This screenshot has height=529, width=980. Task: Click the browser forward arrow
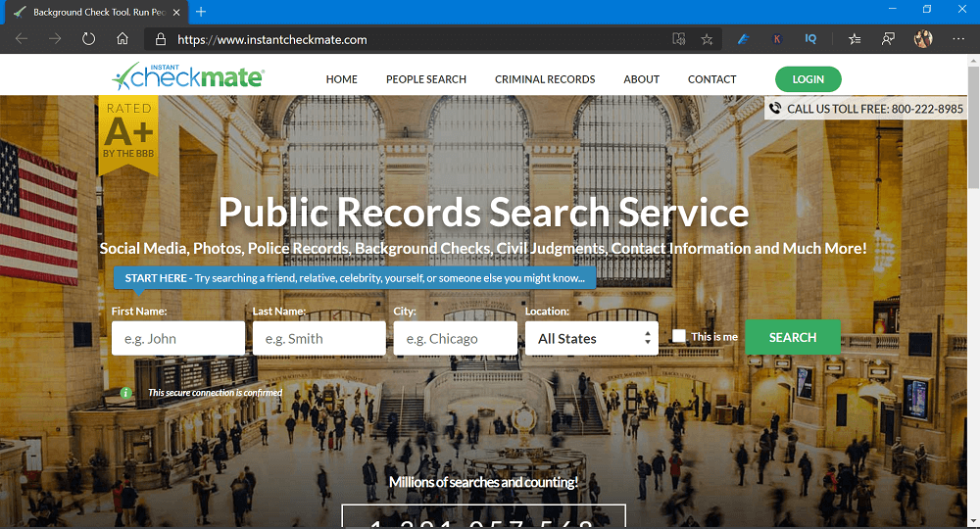[55, 39]
